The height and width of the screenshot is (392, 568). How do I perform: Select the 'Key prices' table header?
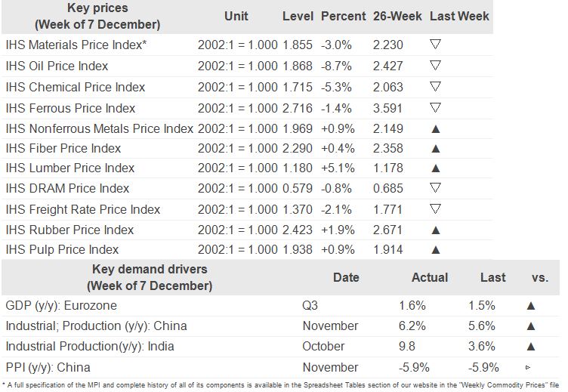(97, 16)
